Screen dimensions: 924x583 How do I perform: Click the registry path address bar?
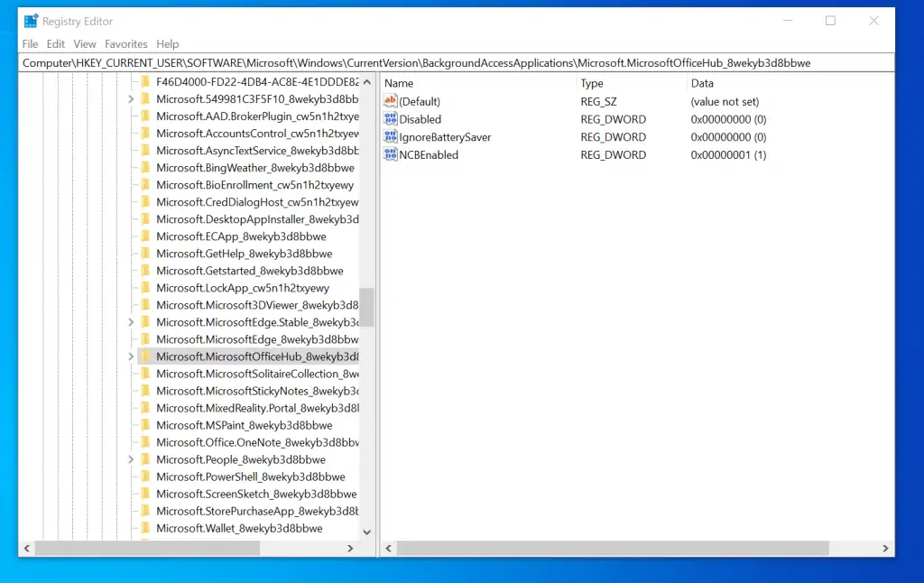coord(451,62)
